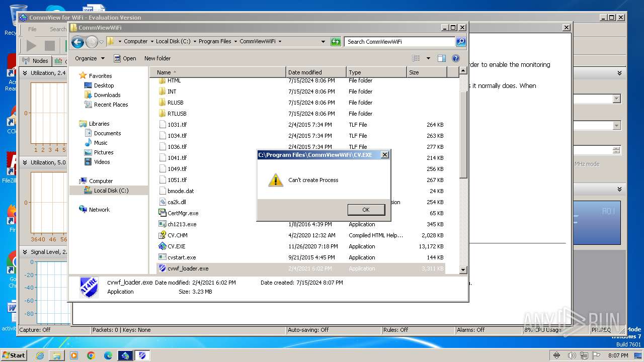
Task: Open Documents library in navigation pane
Action: [x=107, y=133]
